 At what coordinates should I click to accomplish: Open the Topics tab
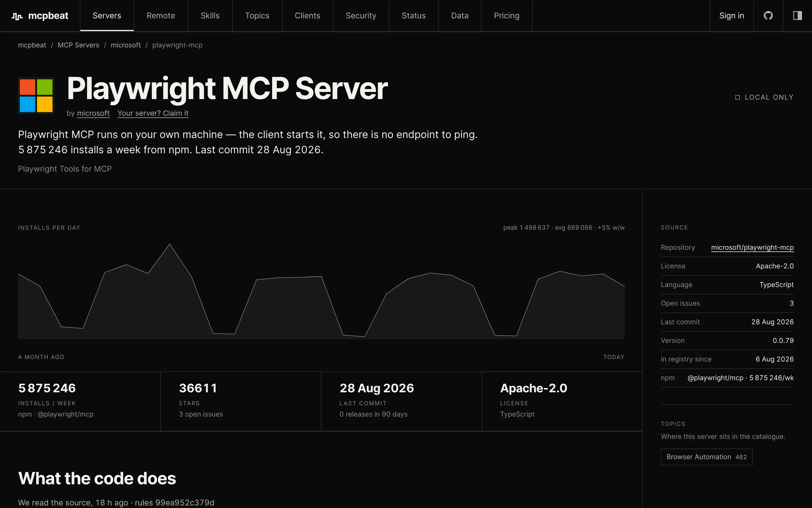(x=257, y=16)
